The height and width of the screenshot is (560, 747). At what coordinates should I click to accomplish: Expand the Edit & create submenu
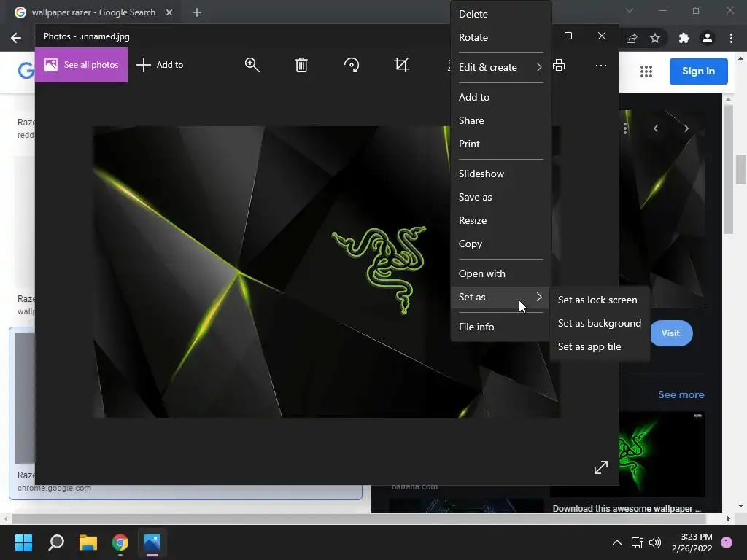500,67
